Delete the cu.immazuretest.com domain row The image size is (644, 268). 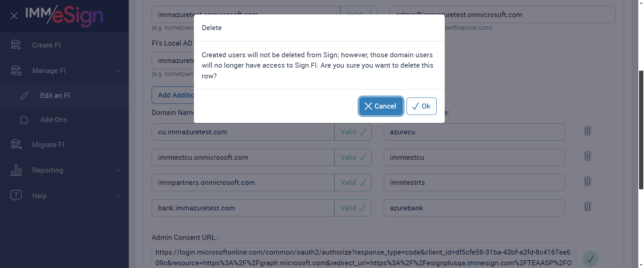click(587, 131)
